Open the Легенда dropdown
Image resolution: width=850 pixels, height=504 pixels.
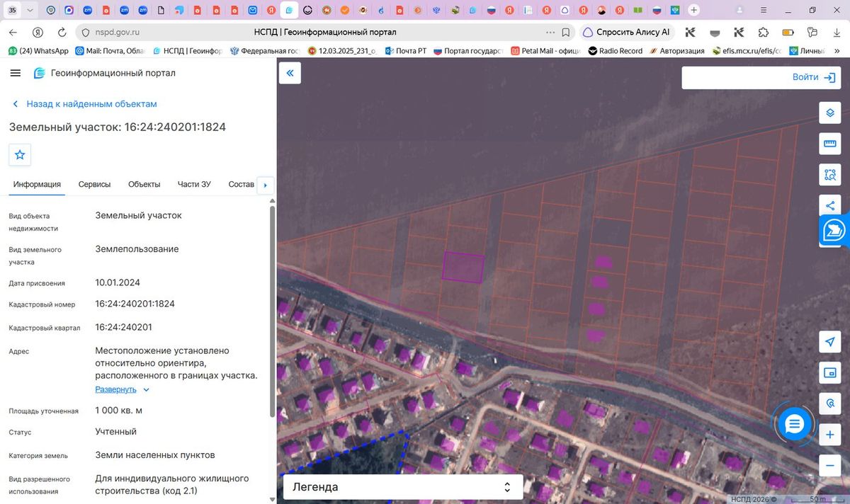pyautogui.click(x=403, y=487)
